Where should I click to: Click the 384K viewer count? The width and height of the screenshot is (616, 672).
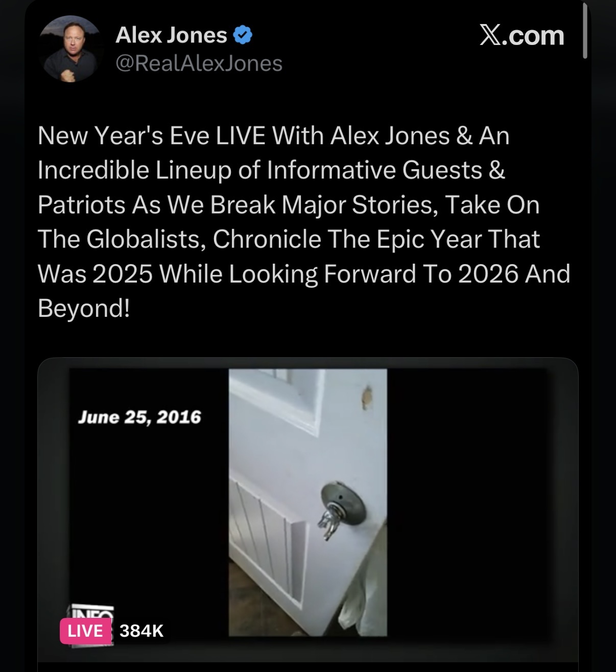click(141, 631)
